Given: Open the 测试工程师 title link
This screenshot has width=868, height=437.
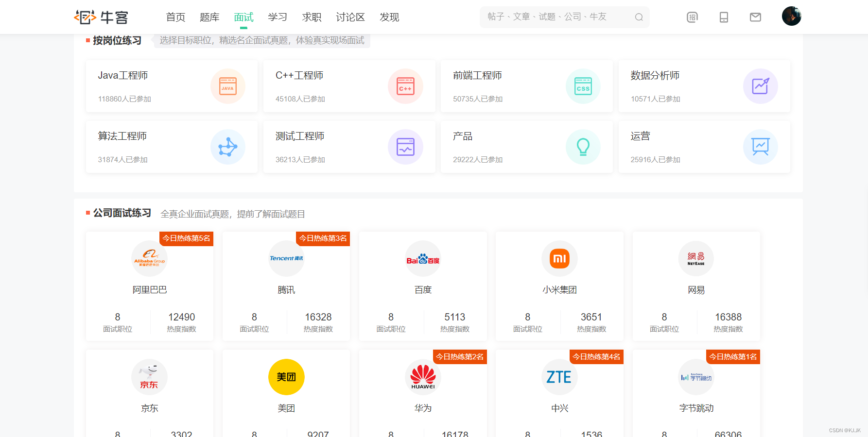Looking at the screenshot, I should (x=300, y=136).
